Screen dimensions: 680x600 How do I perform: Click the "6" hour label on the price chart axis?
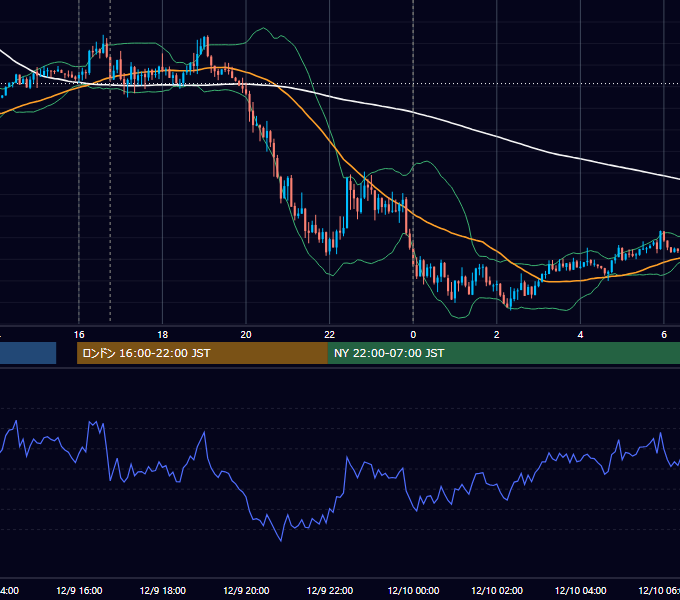pos(664,335)
